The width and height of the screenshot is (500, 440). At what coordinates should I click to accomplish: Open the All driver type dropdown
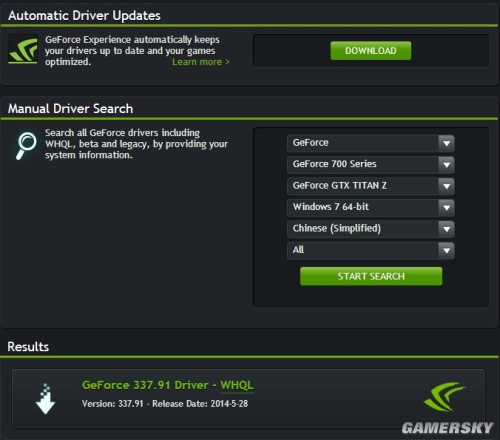(x=371, y=250)
